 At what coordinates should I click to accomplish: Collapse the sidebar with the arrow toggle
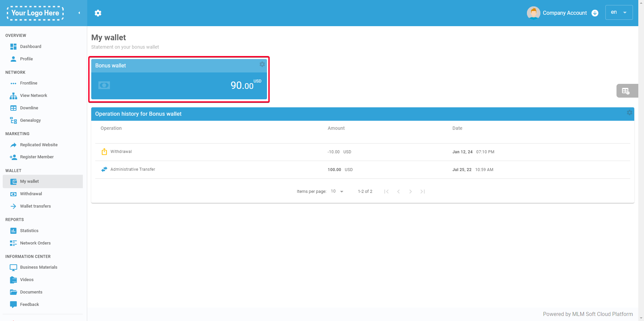pos(79,13)
